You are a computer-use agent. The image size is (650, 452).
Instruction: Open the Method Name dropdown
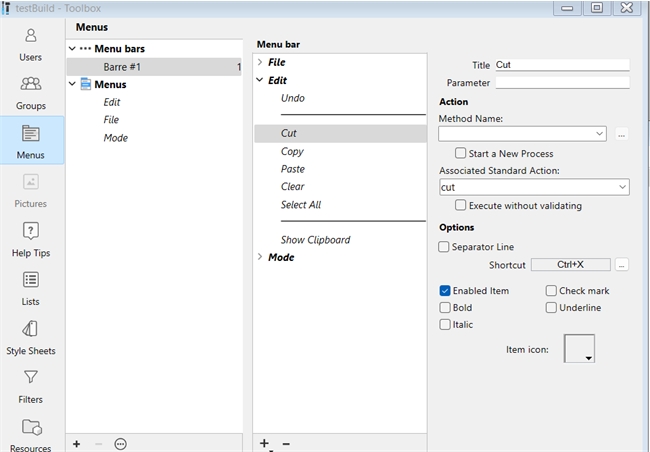(x=599, y=134)
